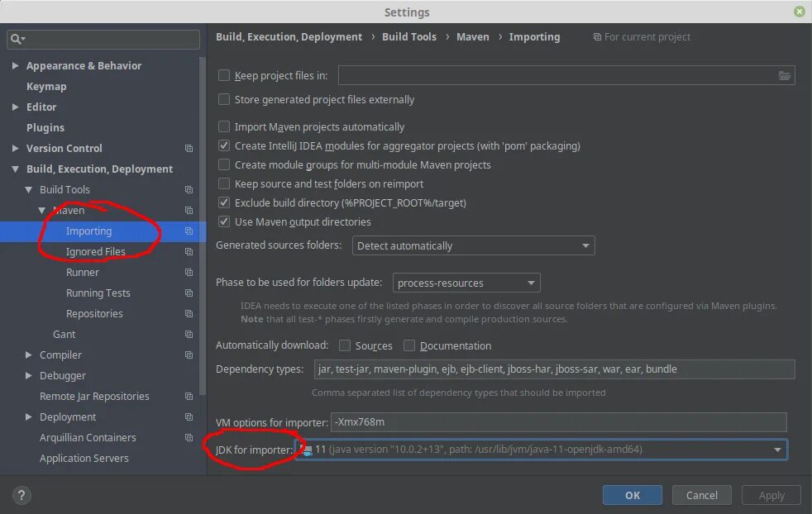Image resolution: width=812 pixels, height=514 pixels.
Task: Close the Settings dialog with the green X
Action: point(800,12)
